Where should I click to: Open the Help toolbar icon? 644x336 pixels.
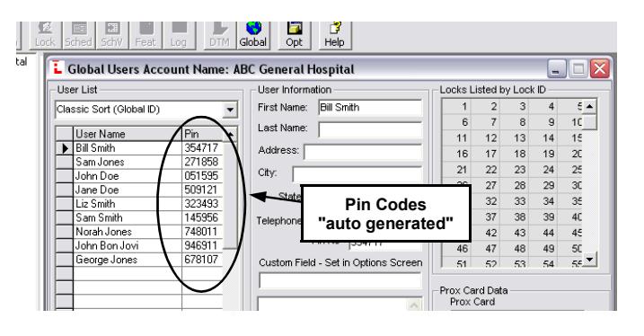click(x=334, y=35)
